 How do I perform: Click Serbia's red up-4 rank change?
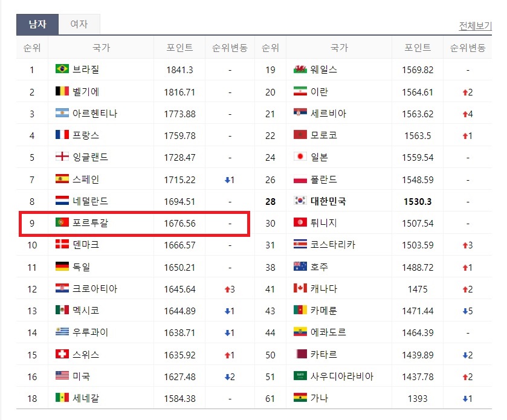pos(468,114)
